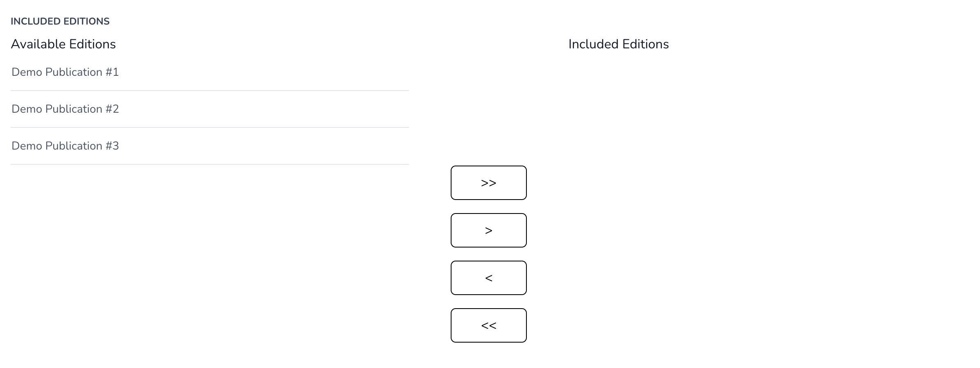
Task: Transfer all publications using the '>>' control
Action: click(x=488, y=183)
